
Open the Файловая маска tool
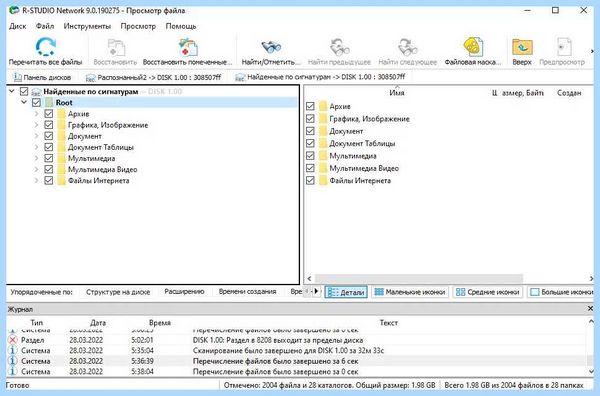[473, 47]
